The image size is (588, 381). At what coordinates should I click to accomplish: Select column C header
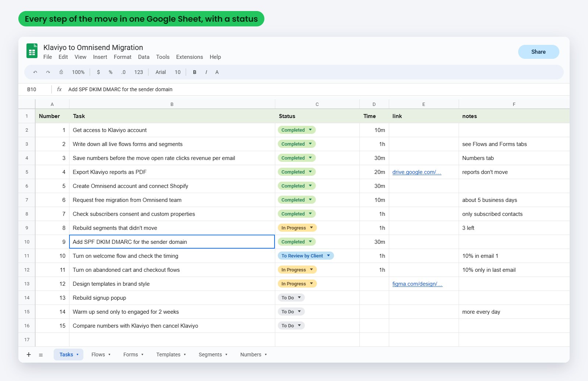coord(317,104)
